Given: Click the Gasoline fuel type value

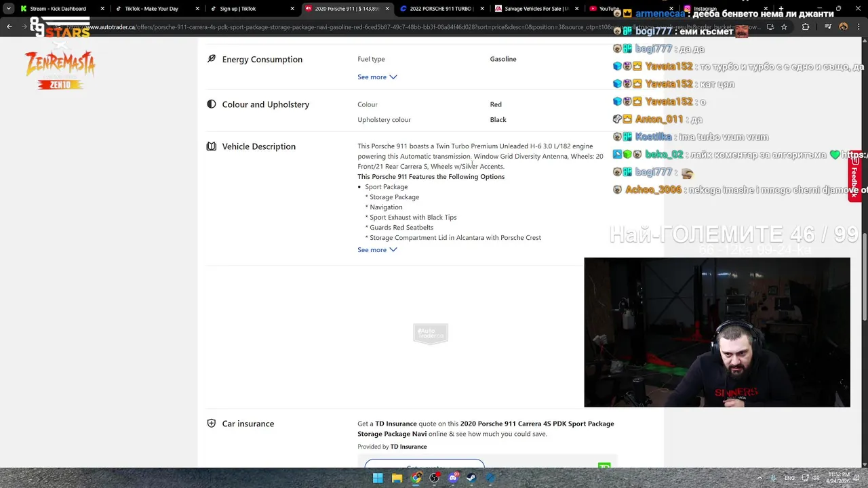Looking at the screenshot, I should coord(503,59).
